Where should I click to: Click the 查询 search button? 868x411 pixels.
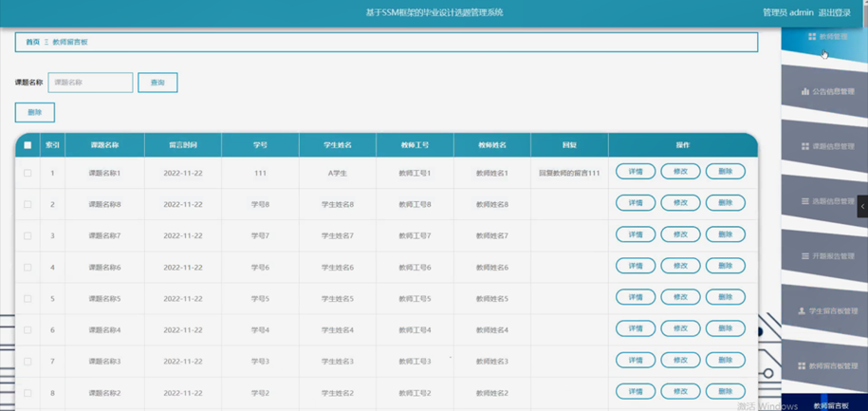157,83
